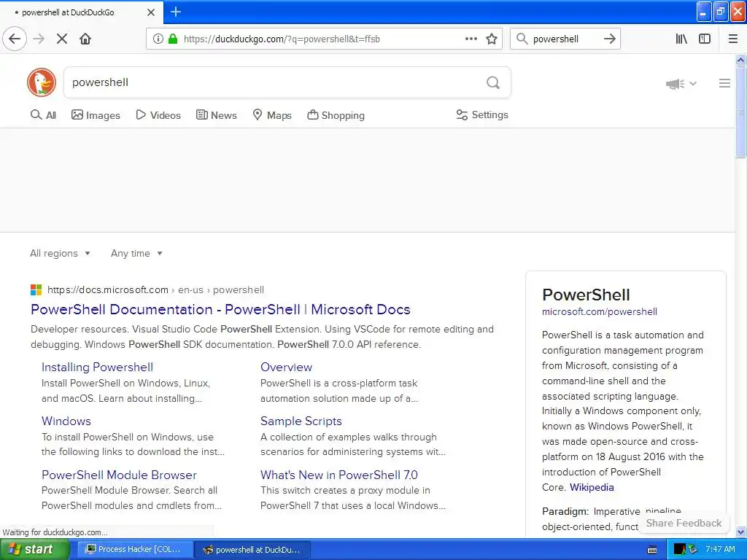Image resolution: width=747 pixels, height=560 pixels.
Task: Switch to Maps search tab
Action: 272,115
